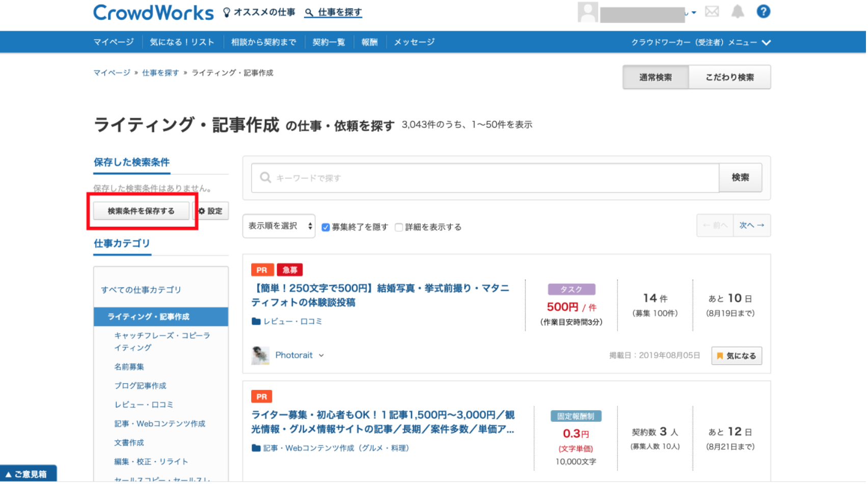The image size is (868, 484).
Task: Click the Photorait client avatar thumbnail
Action: pyautogui.click(x=260, y=355)
